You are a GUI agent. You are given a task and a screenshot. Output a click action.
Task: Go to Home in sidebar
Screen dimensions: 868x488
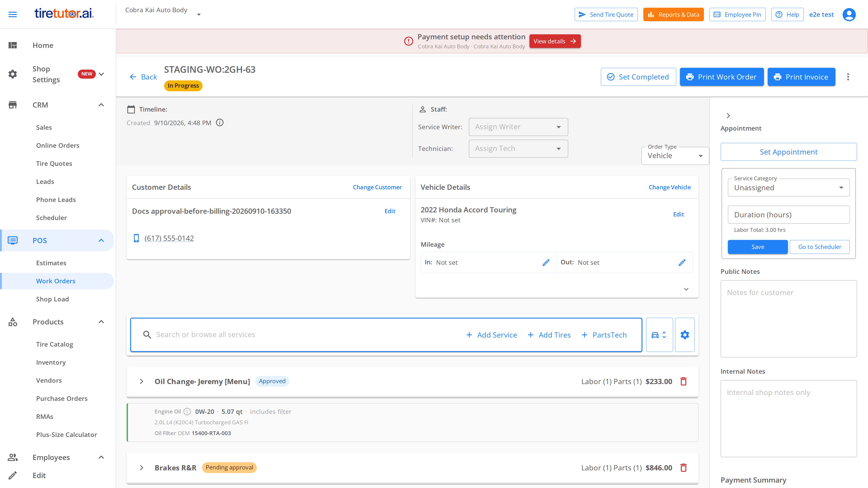pyautogui.click(x=43, y=45)
